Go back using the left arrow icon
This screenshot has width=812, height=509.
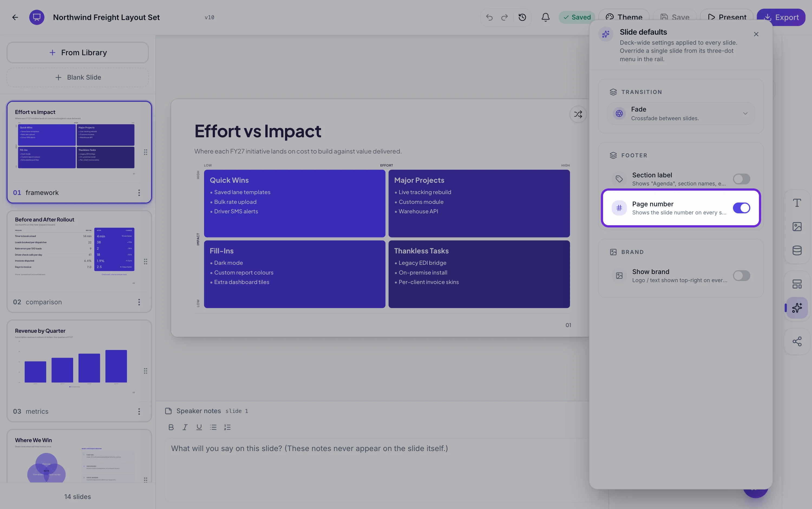point(15,17)
